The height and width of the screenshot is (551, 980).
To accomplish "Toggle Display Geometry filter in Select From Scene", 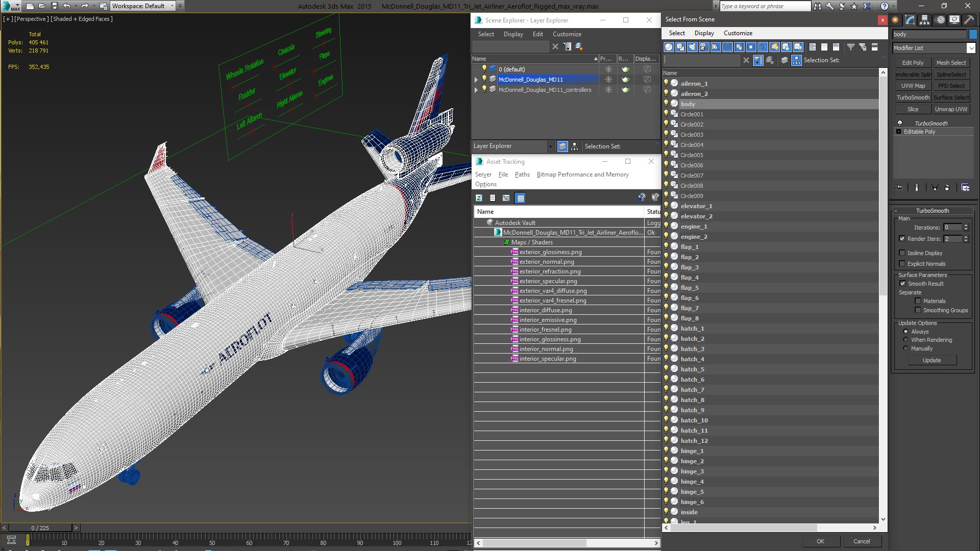I will (668, 47).
